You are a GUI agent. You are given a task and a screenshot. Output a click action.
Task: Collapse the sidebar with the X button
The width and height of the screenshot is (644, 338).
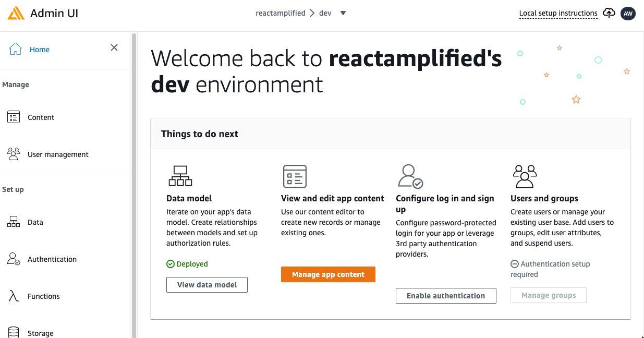pyautogui.click(x=114, y=48)
